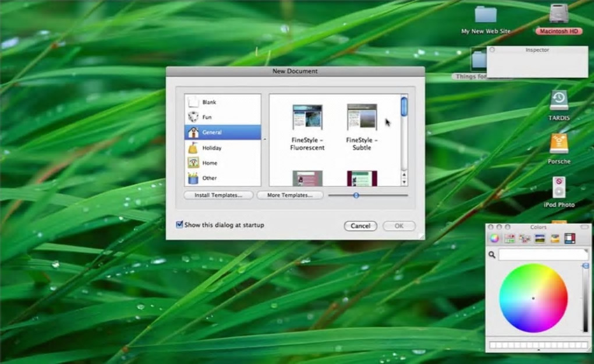Select the FineStyle - Fluorescent template thumbnail

(307, 117)
